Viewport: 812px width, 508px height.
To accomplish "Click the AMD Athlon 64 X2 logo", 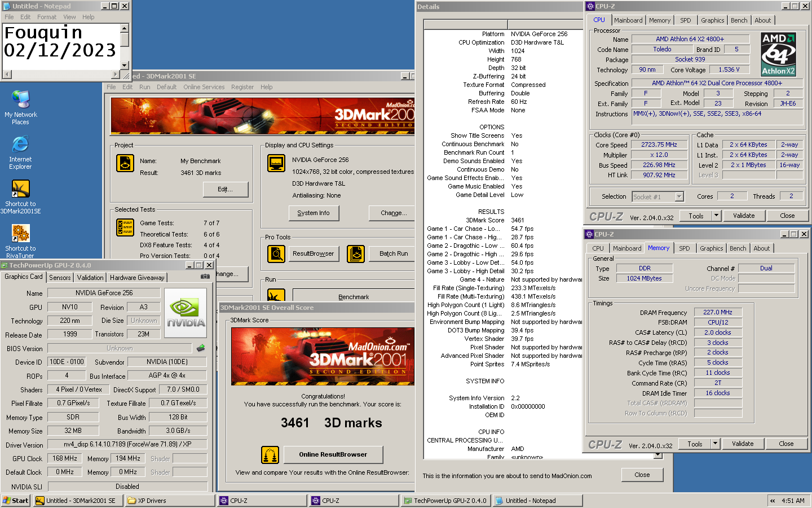I will pos(778,54).
